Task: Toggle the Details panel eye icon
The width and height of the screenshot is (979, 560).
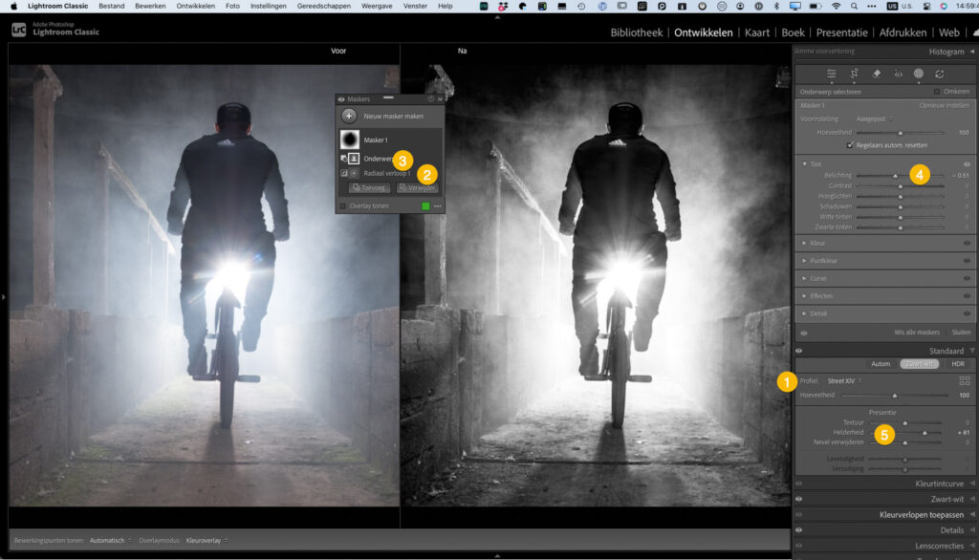Action: pos(798,530)
